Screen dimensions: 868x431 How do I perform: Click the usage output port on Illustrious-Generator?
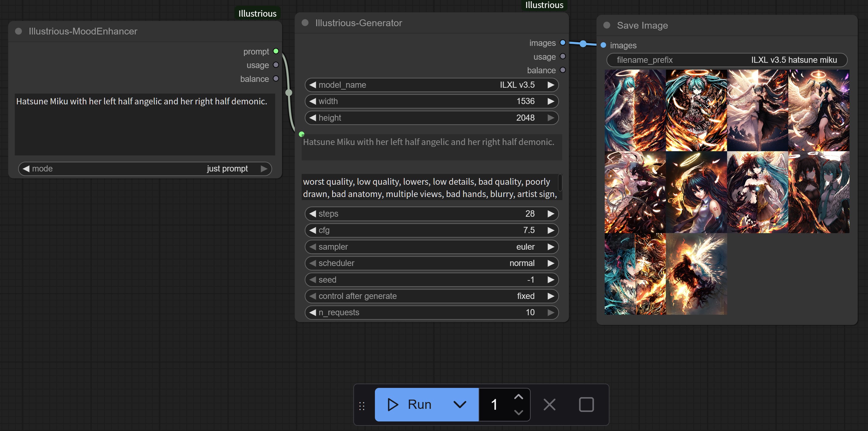click(x=563, y=57)
